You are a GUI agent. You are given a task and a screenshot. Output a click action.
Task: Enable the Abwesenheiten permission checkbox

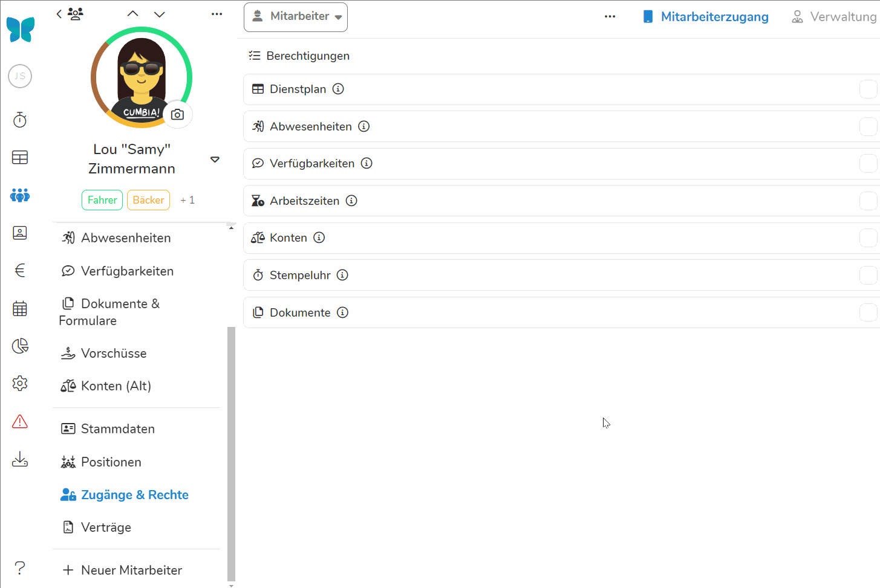(x=868, y=127)
